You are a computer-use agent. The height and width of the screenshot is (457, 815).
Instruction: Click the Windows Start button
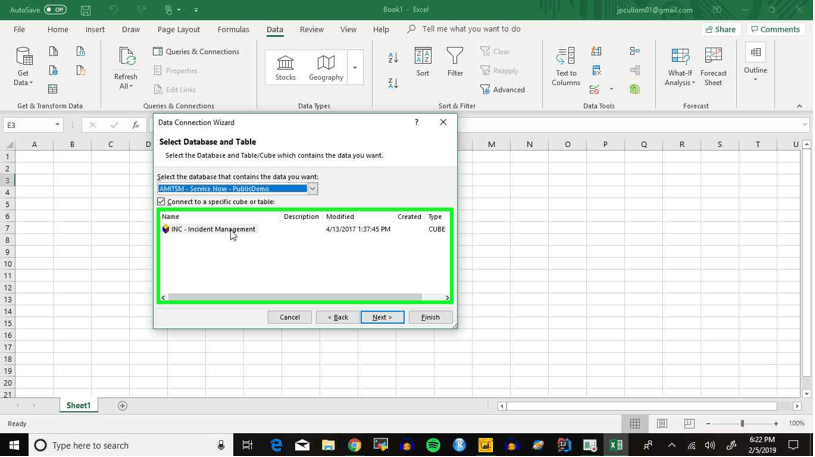point(14,446)
